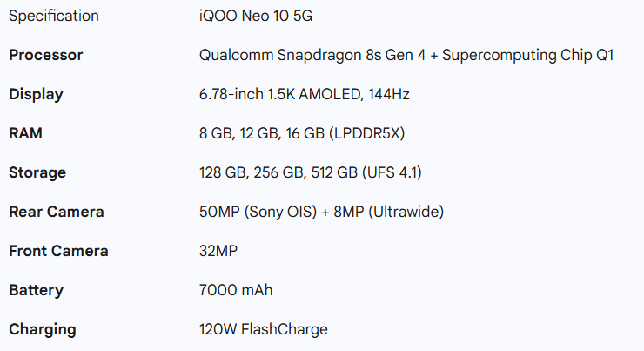Viewport: 644px width, 351px height.
Task: Select the RAM row label
Action: point(25,133)
